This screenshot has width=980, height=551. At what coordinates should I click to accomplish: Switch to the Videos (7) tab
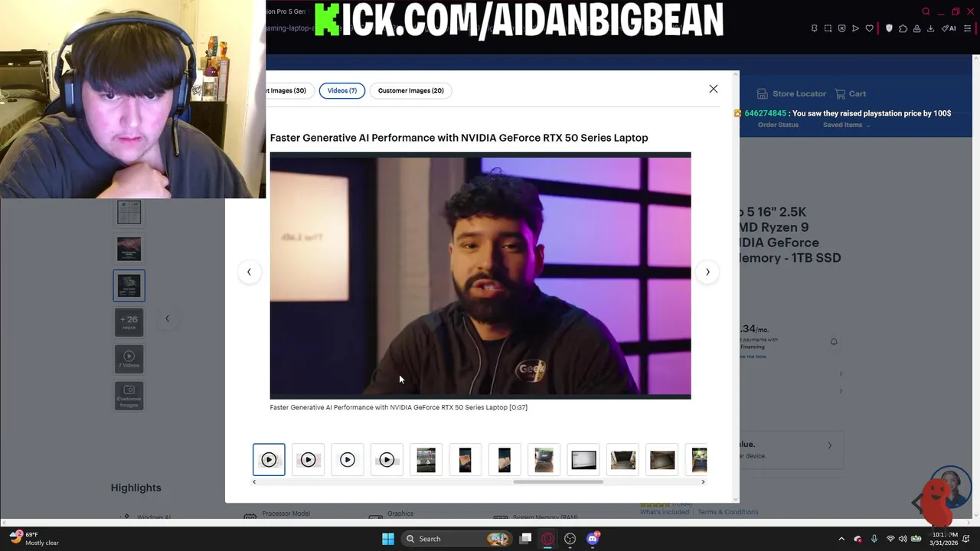pyautogui.click(x=342, y=90)
